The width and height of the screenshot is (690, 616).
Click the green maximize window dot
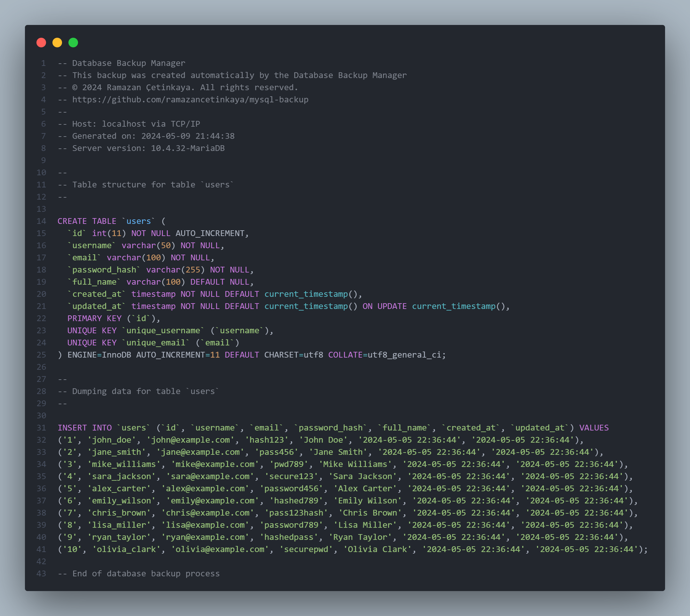pyautogui.click(x=73, y=43)
